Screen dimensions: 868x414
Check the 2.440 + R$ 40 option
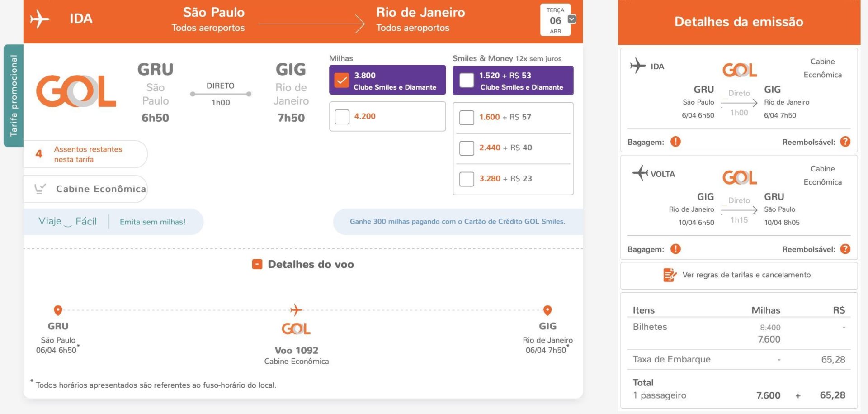(x=467, y=148)
